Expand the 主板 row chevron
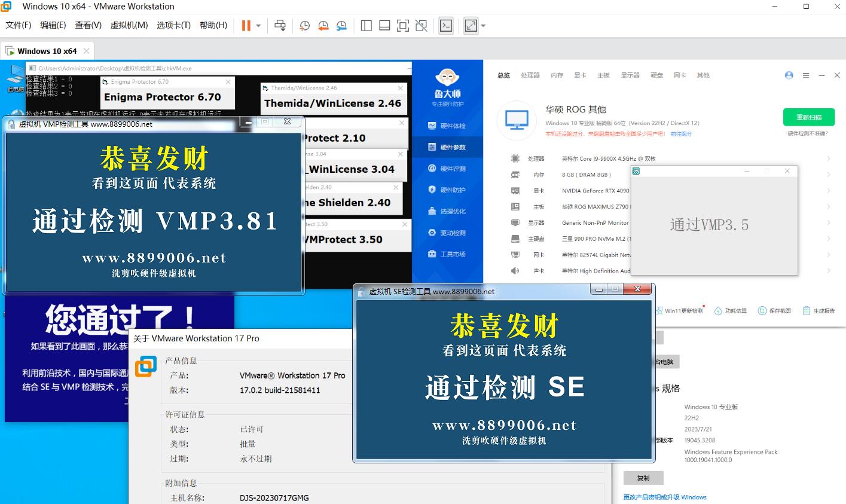This screenshot has width=846, height=504. tap(829, 207)
